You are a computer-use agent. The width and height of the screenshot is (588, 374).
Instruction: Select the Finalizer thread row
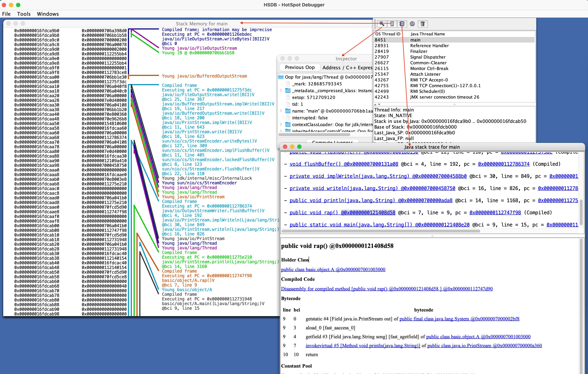pyautogui.click(x=419, y=51)
